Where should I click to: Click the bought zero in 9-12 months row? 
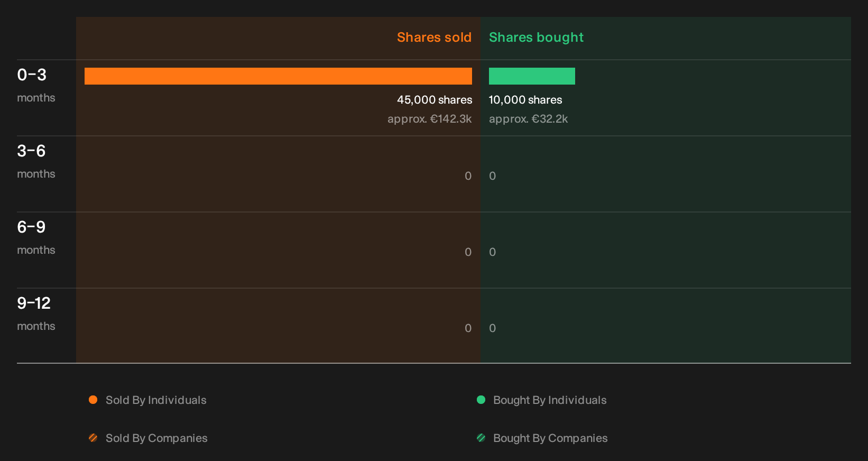492,328
